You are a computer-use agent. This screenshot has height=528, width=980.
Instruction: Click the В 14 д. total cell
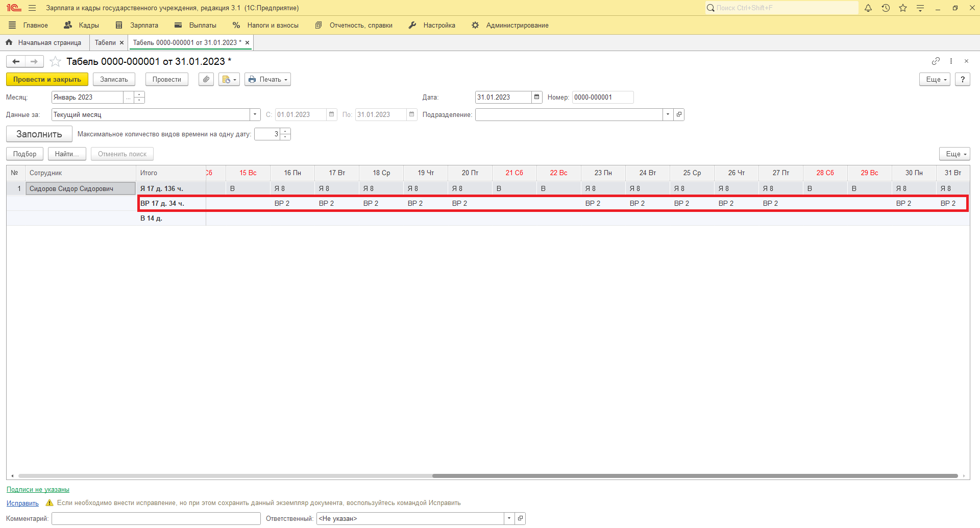tap(171, 219)
